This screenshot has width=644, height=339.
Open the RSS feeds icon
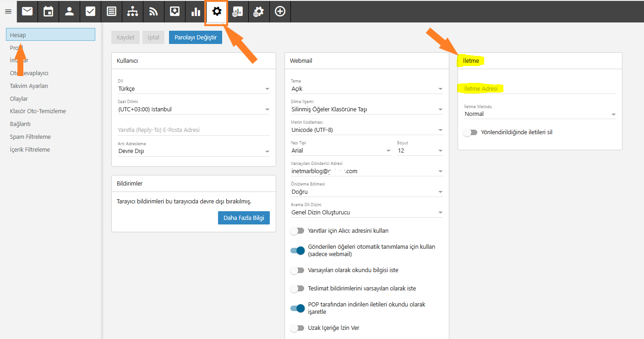point(153,11)
